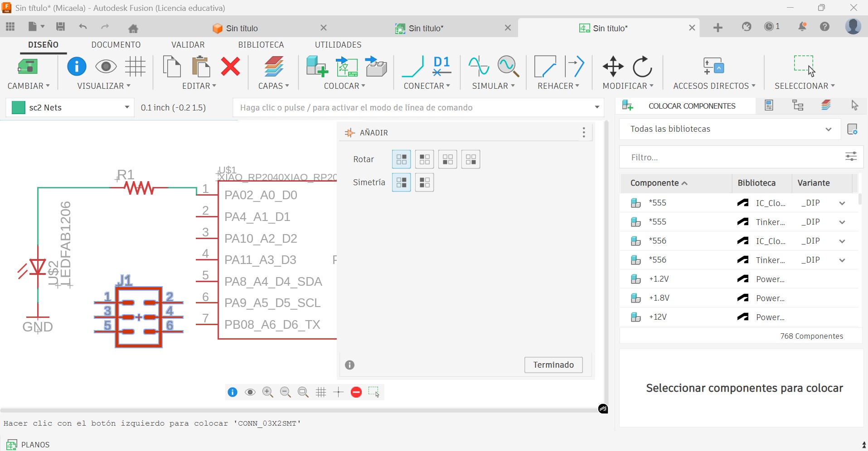
Task: Open the PLANOS sheets tab at bottom
Action: 28,445
